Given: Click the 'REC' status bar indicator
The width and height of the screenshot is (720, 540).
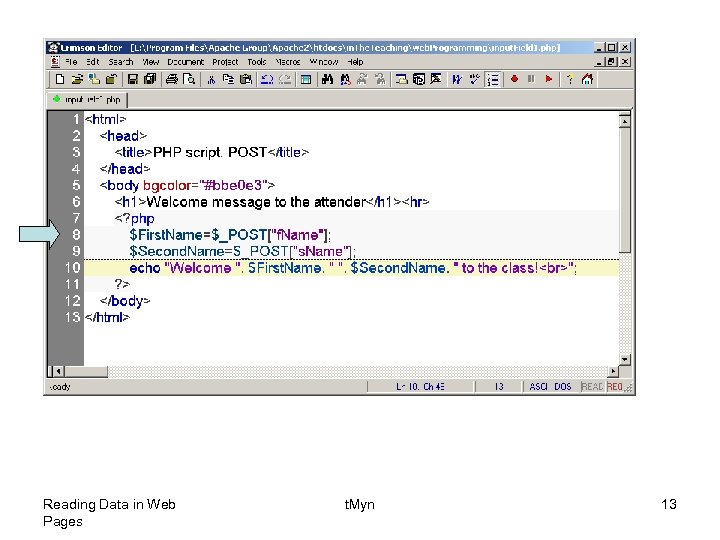Looking at the screenshot, I should pyautogui.click(x=614, y=387).
